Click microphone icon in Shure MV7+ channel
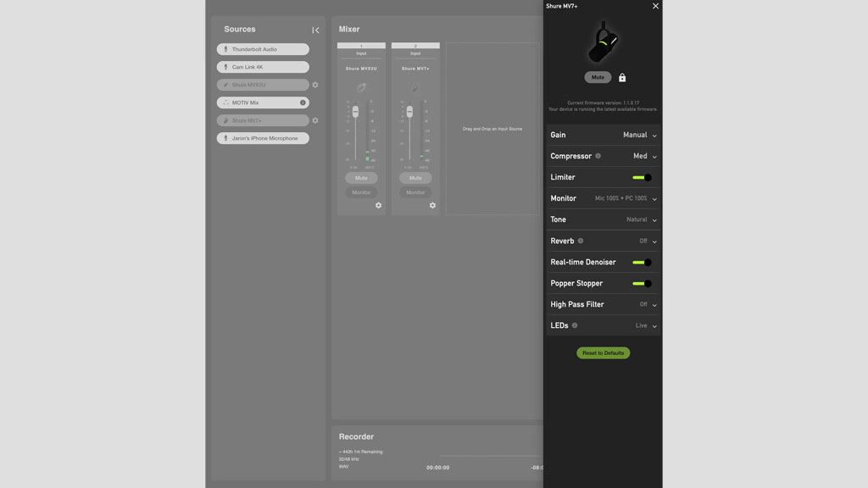The width and height of the screenshot is (868, 488). coord(415,87)
